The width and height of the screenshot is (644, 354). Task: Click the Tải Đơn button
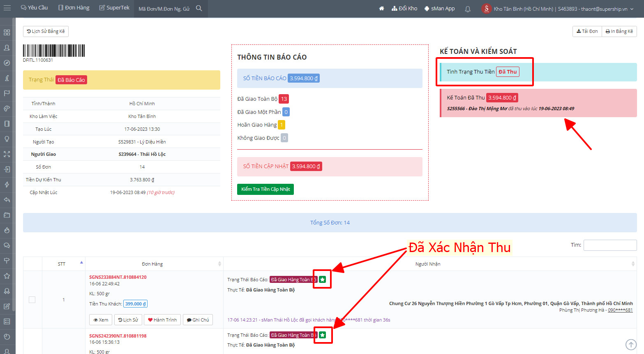587,31
